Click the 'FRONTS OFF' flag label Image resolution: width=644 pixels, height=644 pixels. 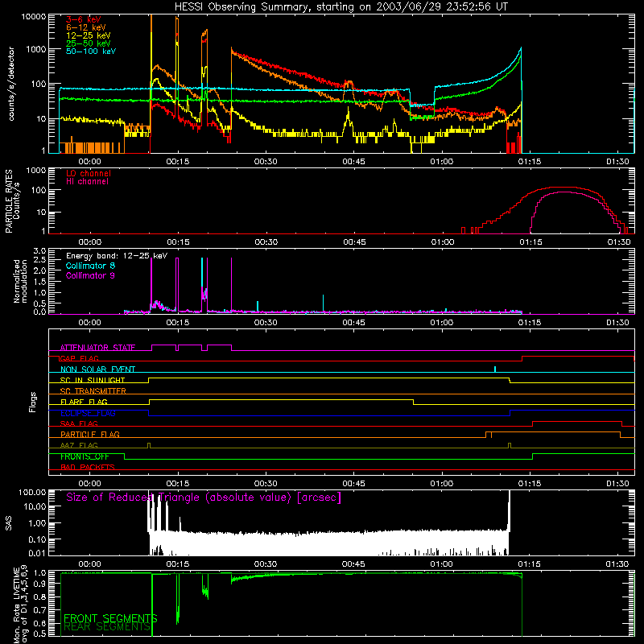point(85,456)
